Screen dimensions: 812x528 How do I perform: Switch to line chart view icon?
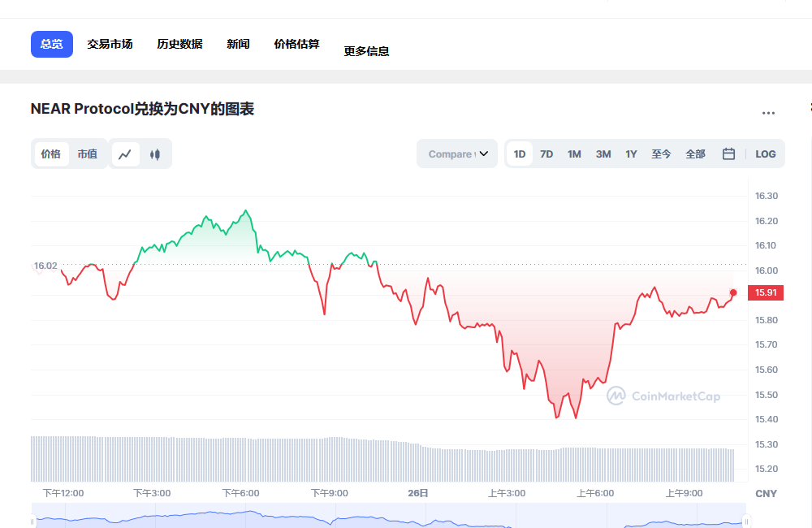pyautogui.click(x=125, y=154)
